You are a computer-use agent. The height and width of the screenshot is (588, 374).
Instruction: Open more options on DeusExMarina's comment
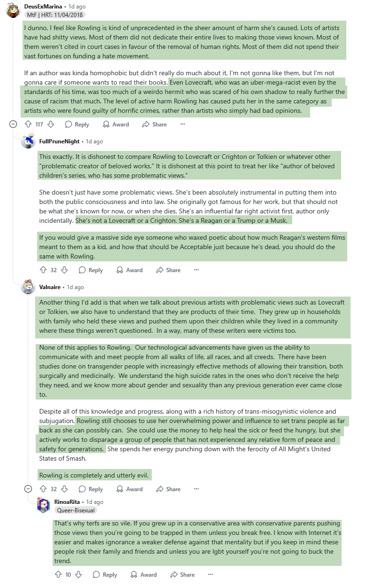click(x=183, y=125)
